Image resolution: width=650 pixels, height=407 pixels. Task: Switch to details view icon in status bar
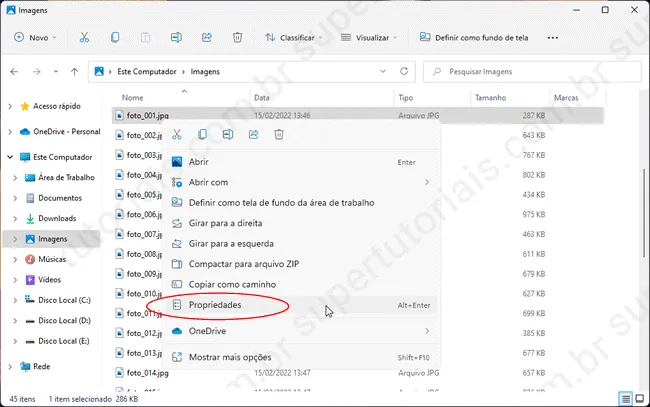626,399
